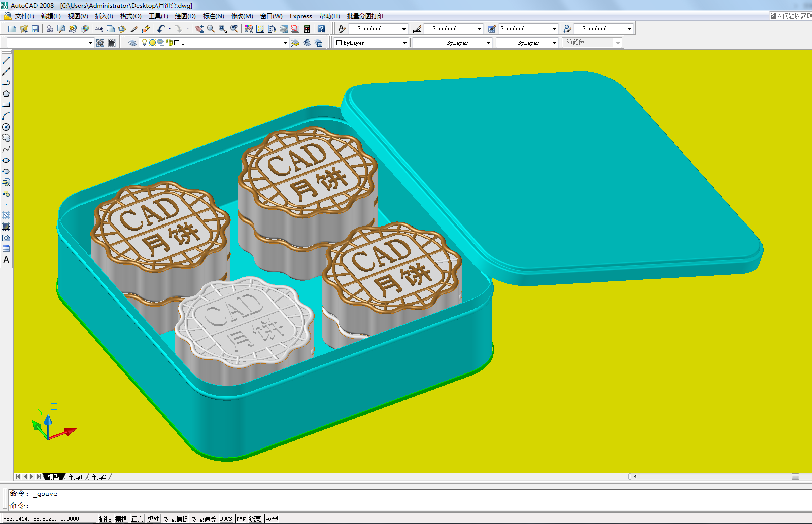Select the Polygon drawing tool
The image size is (812, 524).
point(6,94)
